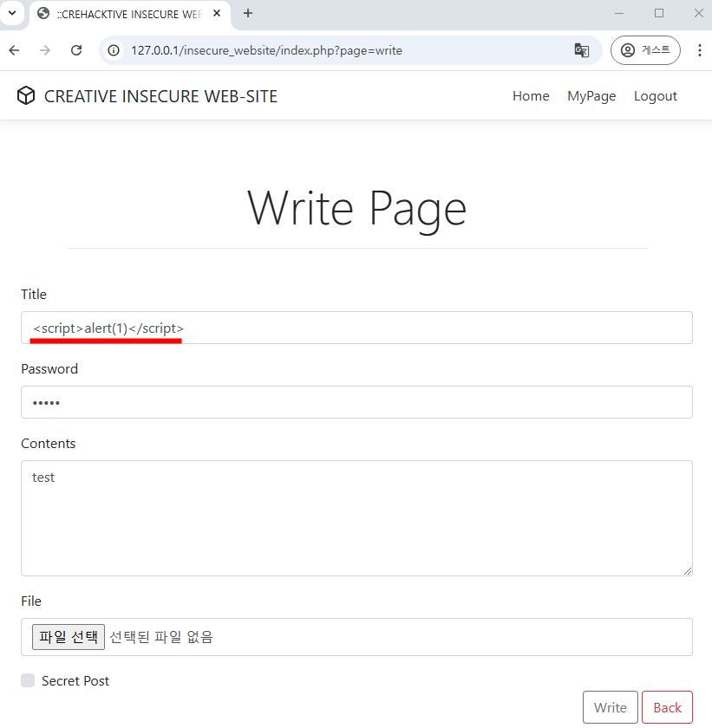Click Logout in the navbar
Viewport: 712px width, 728px height.
[x=656, y=95]
